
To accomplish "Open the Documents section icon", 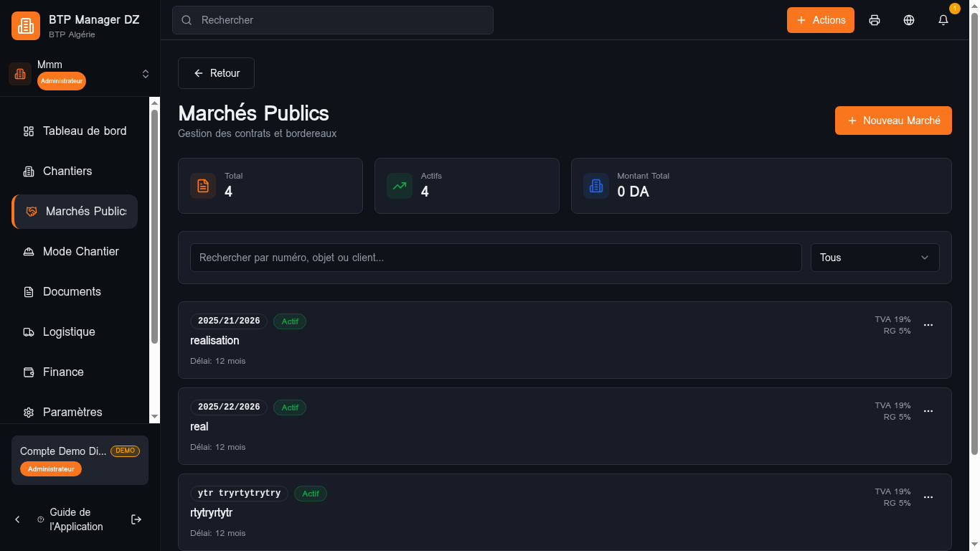I will click(x=28, y=291).
